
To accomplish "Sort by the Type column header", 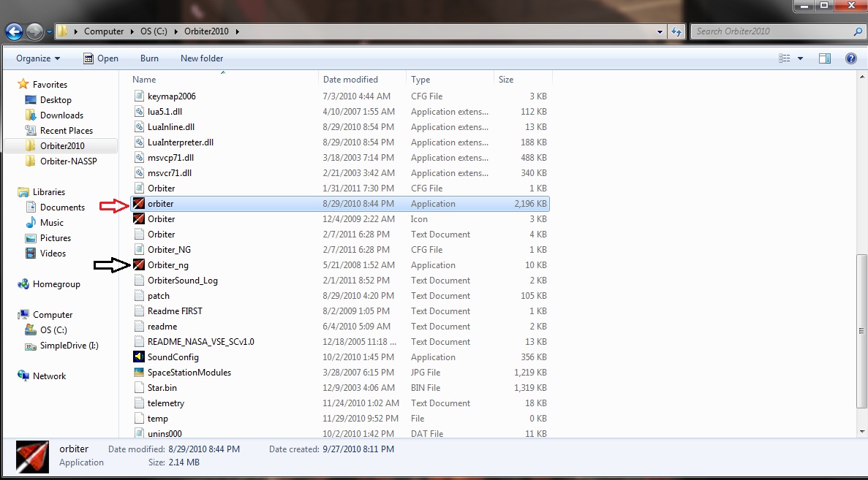I will 420,80.
